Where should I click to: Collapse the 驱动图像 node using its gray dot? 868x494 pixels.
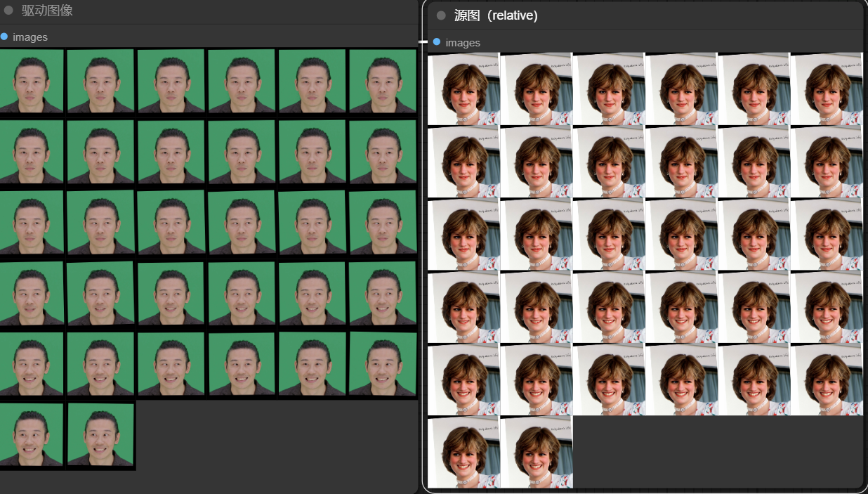(8, 11)
